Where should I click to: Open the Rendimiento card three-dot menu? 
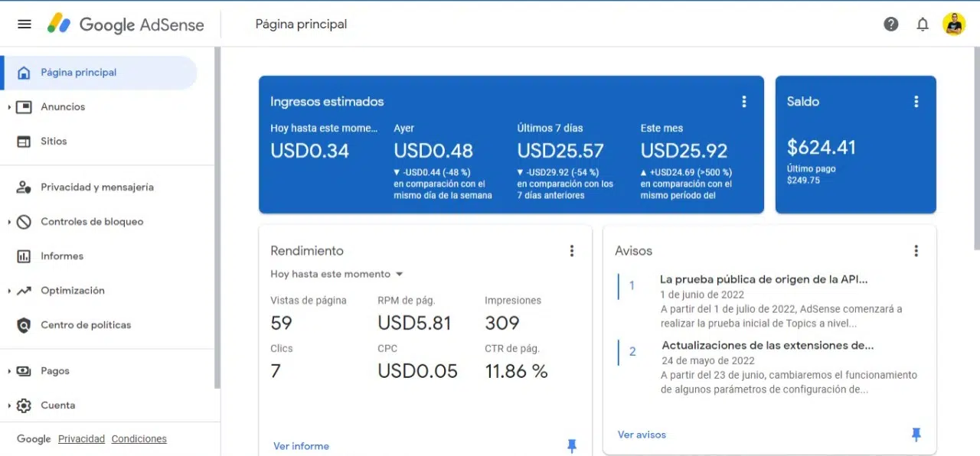click(x=572, y=251)
